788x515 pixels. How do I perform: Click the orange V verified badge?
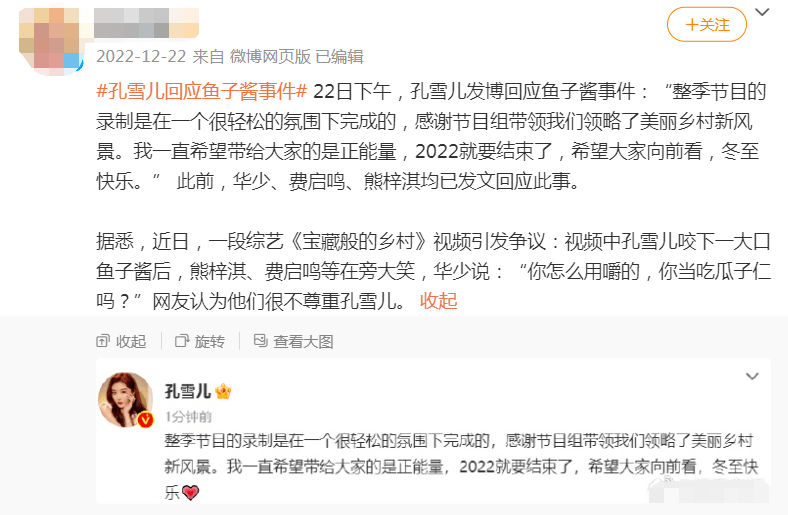coord(146,419)
